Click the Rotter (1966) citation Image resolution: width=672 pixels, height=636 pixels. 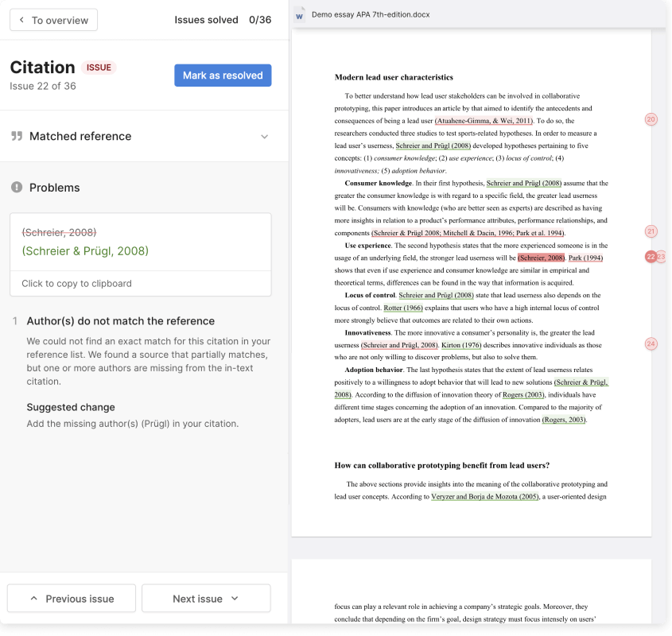tap(403, 308)
